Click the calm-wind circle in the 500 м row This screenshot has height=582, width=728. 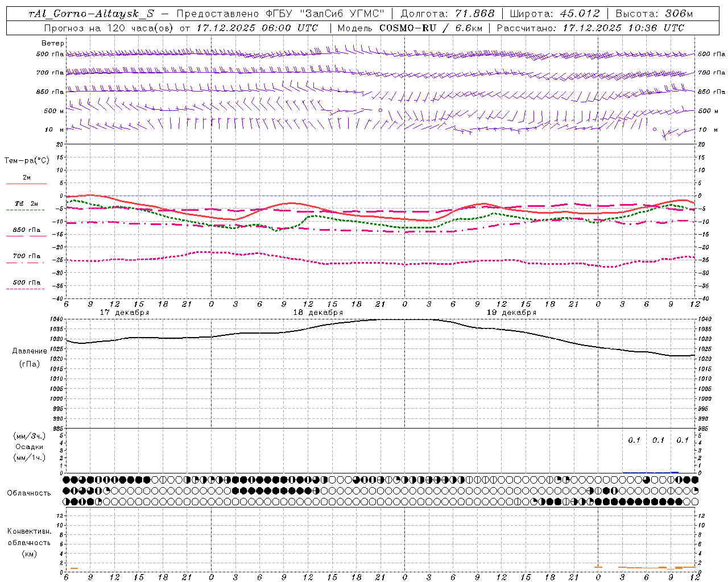click(x=380, y=110)
